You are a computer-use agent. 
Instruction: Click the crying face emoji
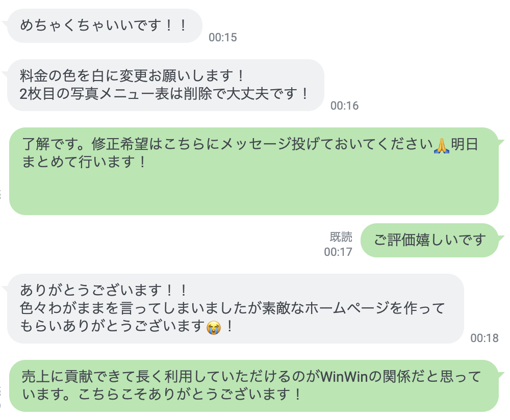pyautogui.click(x=214, y=327)
